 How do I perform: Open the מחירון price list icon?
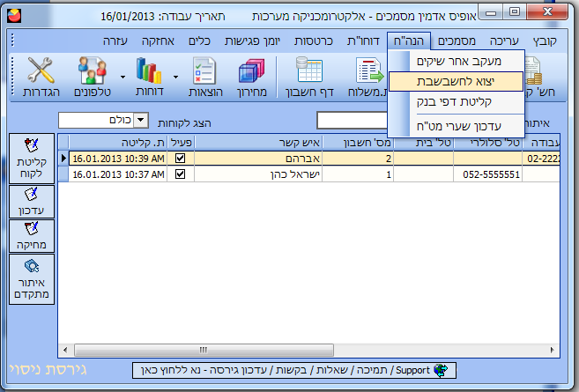click(251, 77)
